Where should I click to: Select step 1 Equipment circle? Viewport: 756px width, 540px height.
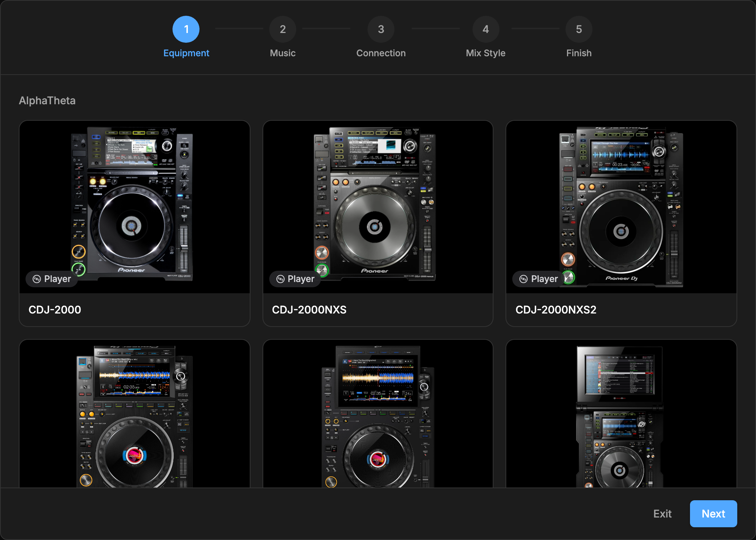(x=186, y=29)
